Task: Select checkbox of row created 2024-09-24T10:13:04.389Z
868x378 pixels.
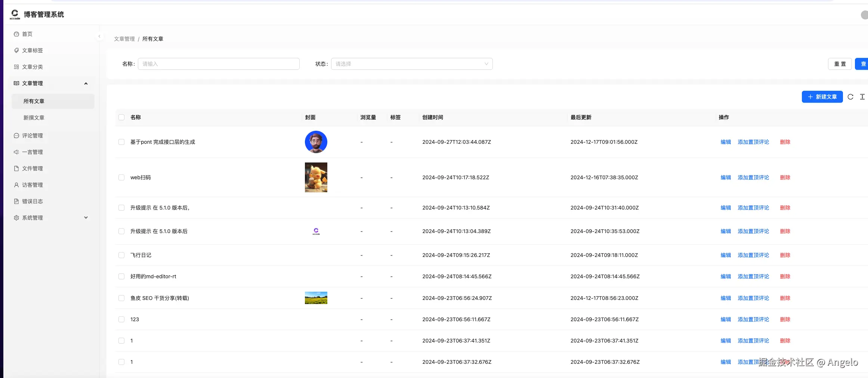Action: pos(121,231)
